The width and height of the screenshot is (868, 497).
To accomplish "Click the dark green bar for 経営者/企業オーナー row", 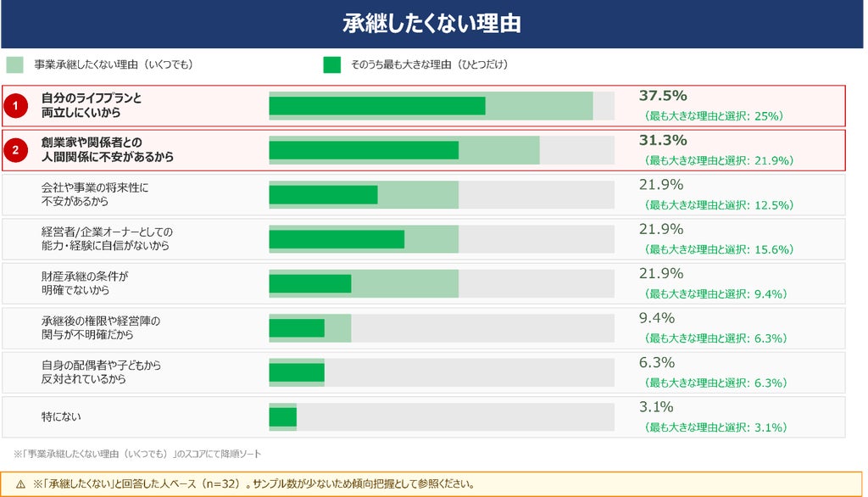I will pyautogui.click(x=337, y=239).
